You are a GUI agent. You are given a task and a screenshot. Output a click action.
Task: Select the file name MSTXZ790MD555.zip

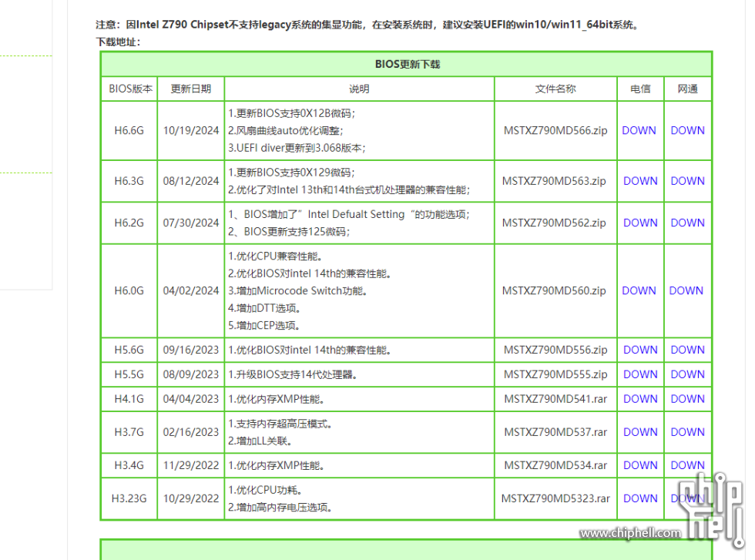click(555, 375)
